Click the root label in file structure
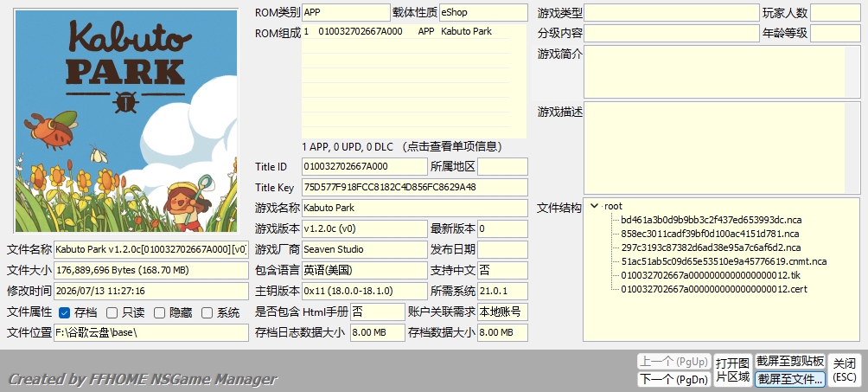This screenshot has width=868, height=392. tap(613, 206)
